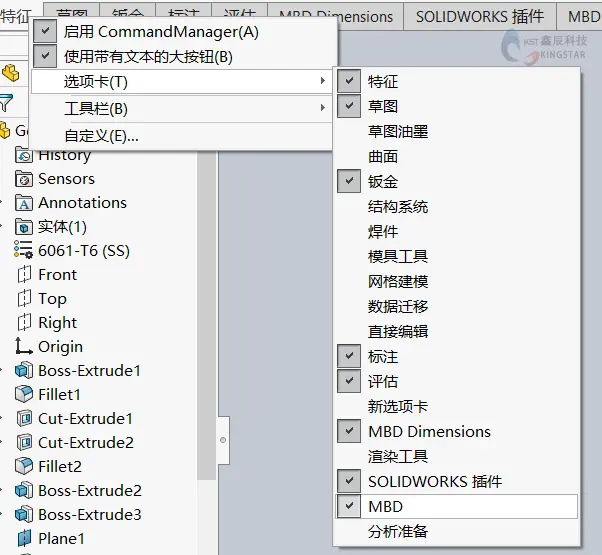Click the Boss-Extrude2 feature icon
602x555 pixels.
pyautogui.click(x=24, y=490)
